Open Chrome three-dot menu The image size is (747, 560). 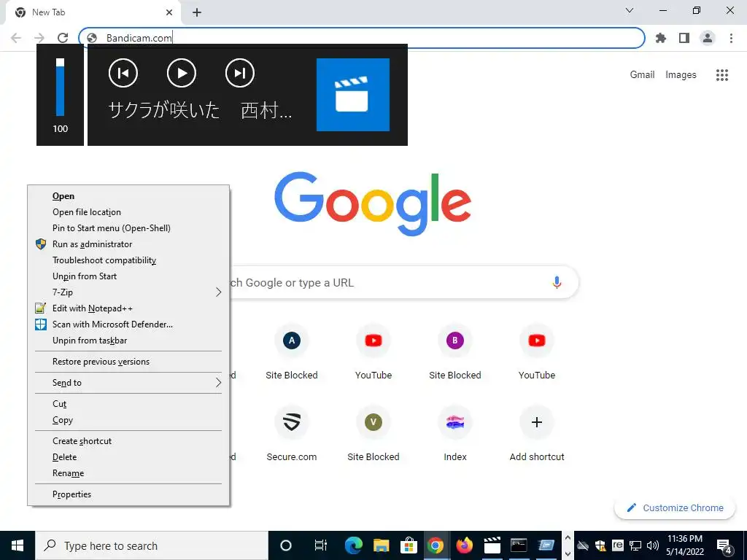[731, 38]
